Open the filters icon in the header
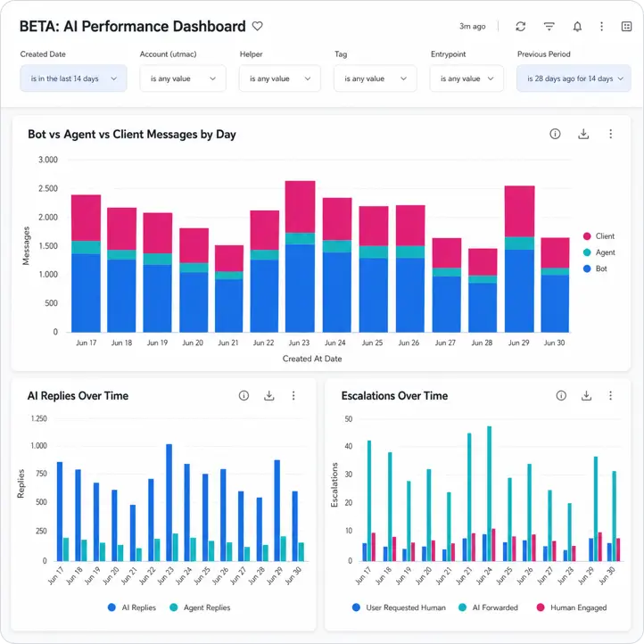 [549, 27]
